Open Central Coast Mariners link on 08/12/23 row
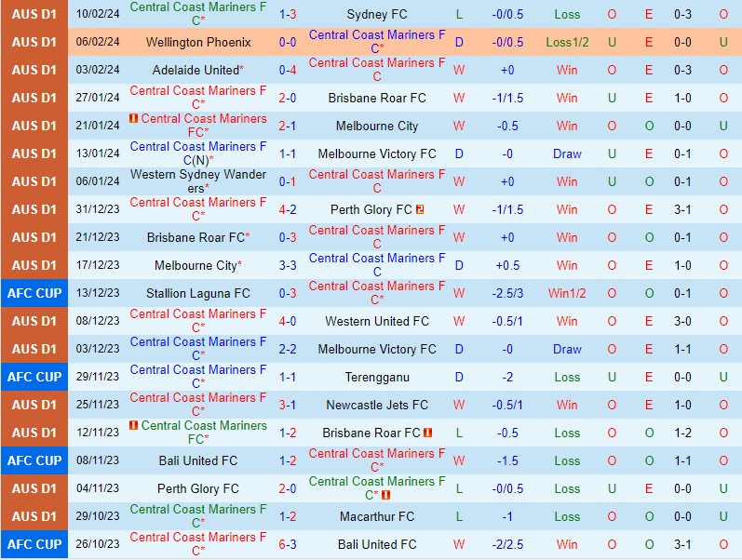This screenshot has height=560, width=742. point(198,320)
